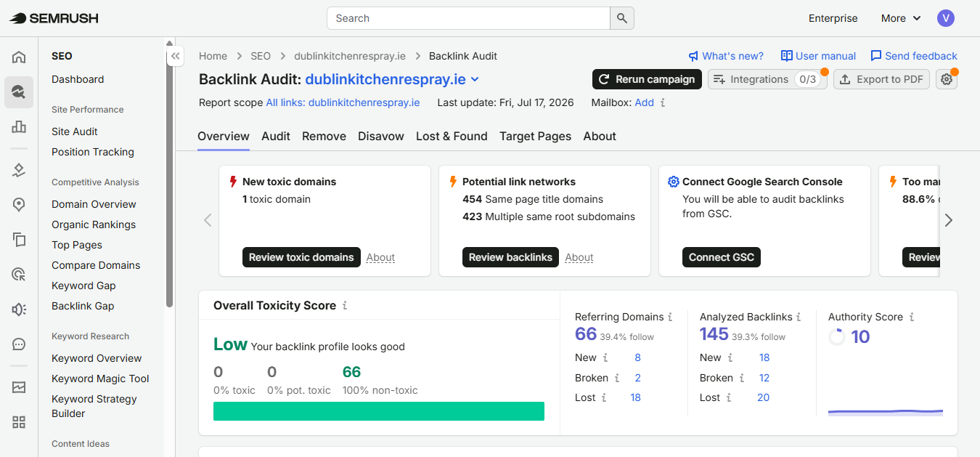Open the megaphone rail icon
The image size is (980, 457).
coord(19,310)
